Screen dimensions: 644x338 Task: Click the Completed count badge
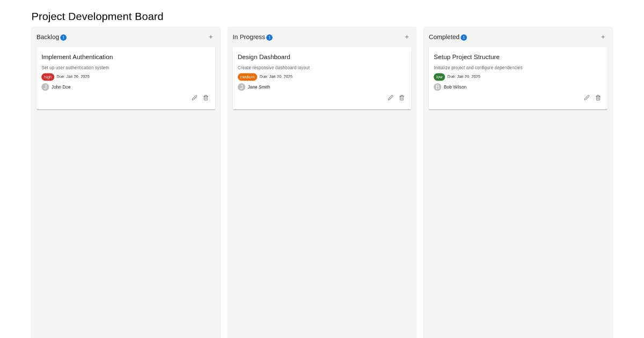tap(464, 38)
